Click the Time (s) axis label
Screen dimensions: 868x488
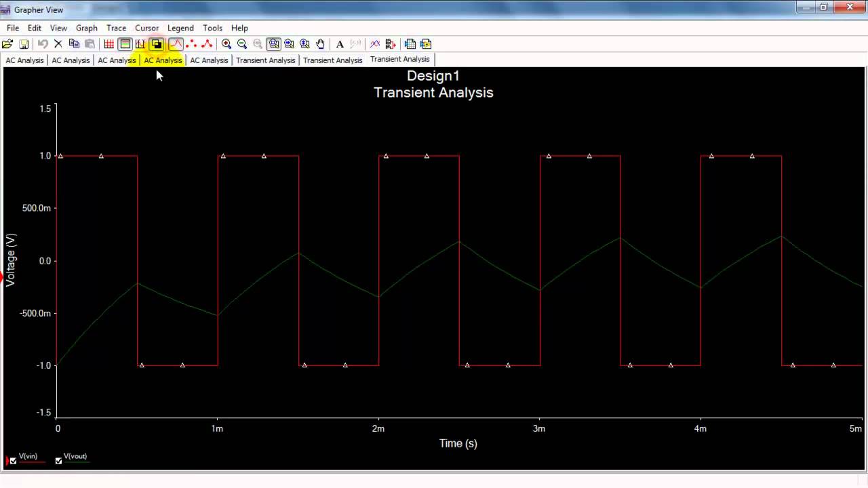click(458, 443)
